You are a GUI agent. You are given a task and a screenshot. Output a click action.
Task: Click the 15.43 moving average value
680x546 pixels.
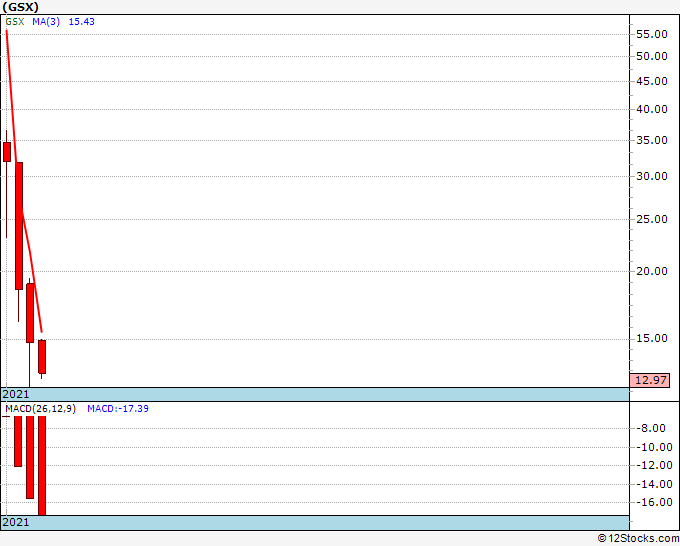[82, 22]
